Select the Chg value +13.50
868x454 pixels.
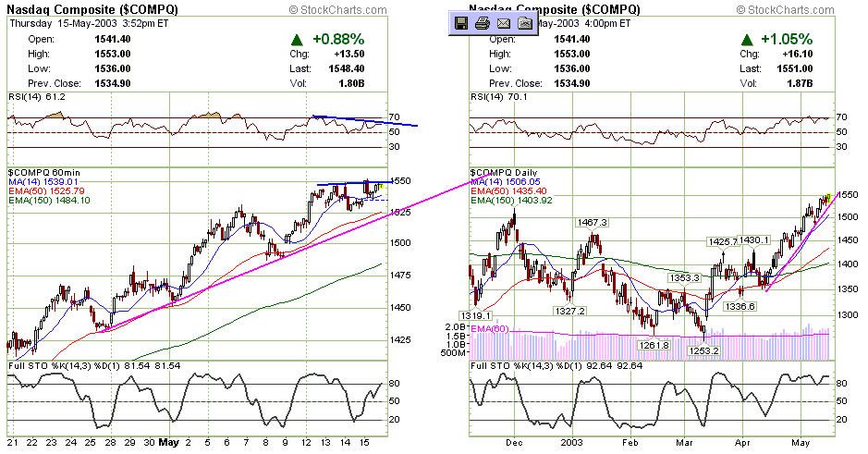[x=349, y=54]
